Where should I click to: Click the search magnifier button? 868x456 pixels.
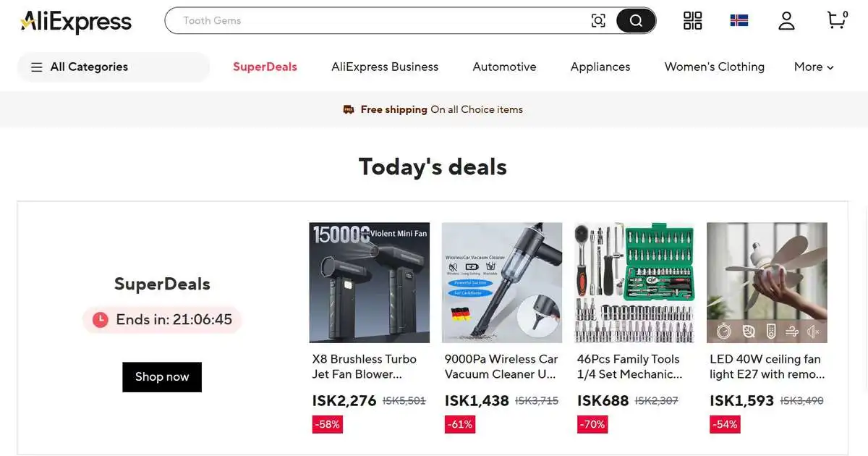[x=636, y=21]
